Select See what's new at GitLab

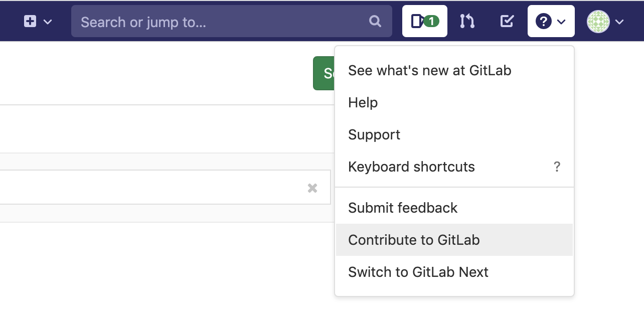(x=429, y=70)
